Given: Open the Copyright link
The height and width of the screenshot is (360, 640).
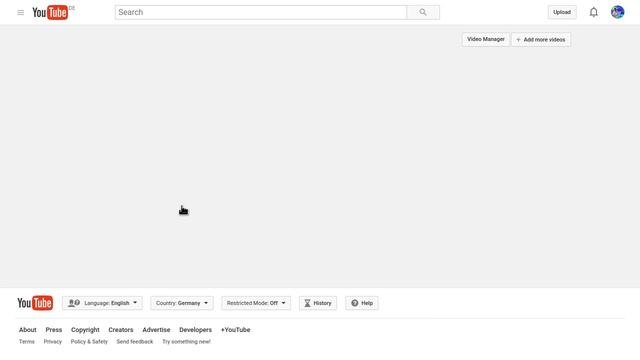Looking at the screenshot, I should point(85,330).
